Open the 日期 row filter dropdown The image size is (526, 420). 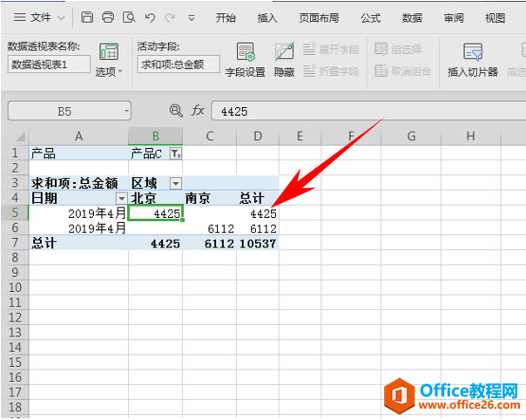(x=121, y=198)
